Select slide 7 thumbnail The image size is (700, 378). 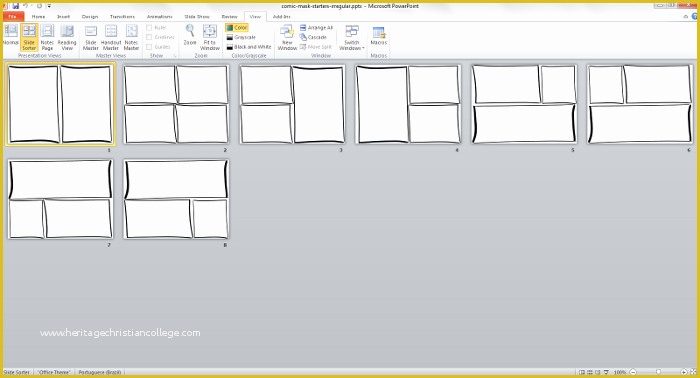pyautogui.click(x=60, y=199)
